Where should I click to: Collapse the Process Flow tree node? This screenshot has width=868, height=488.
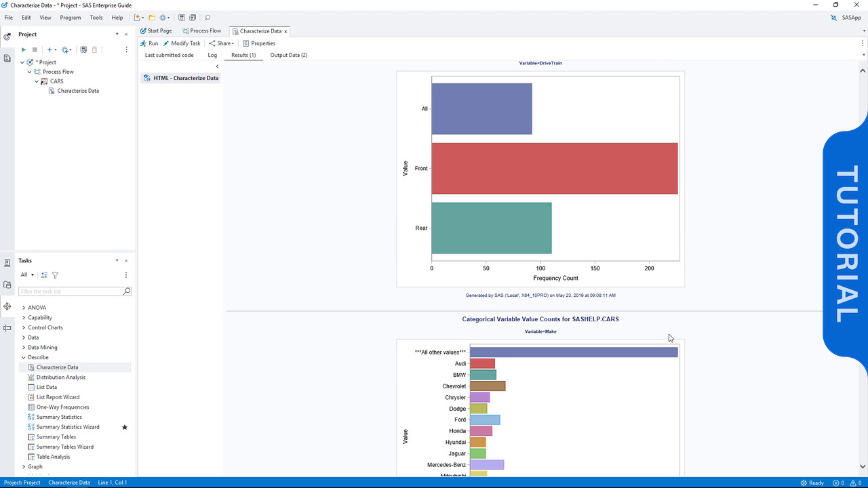point(30,72)
